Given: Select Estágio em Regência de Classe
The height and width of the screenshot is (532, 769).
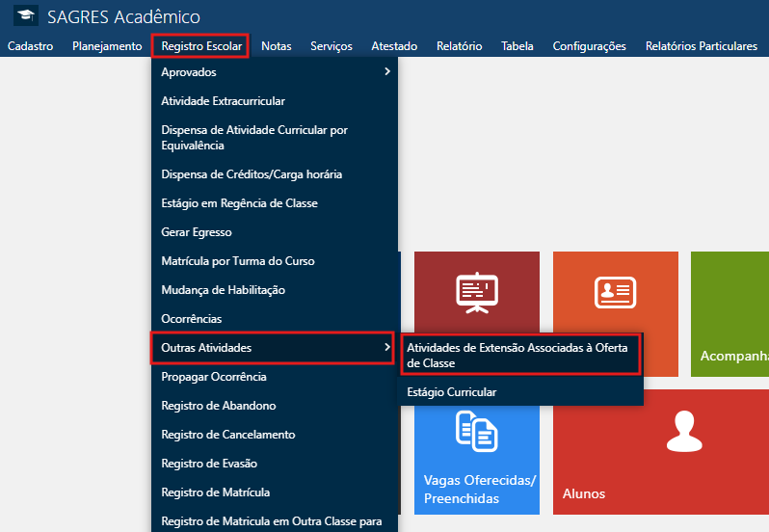Looking at the screenshot, I should tap(275, 203).
